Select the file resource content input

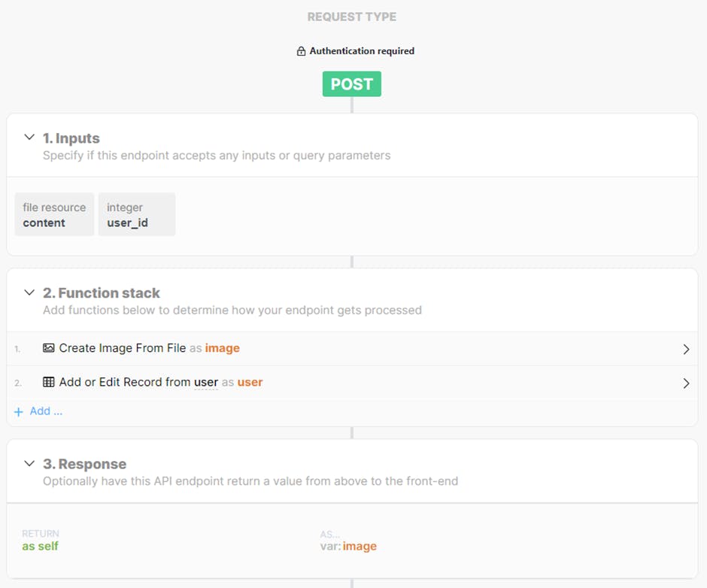(x=54, y=214)
